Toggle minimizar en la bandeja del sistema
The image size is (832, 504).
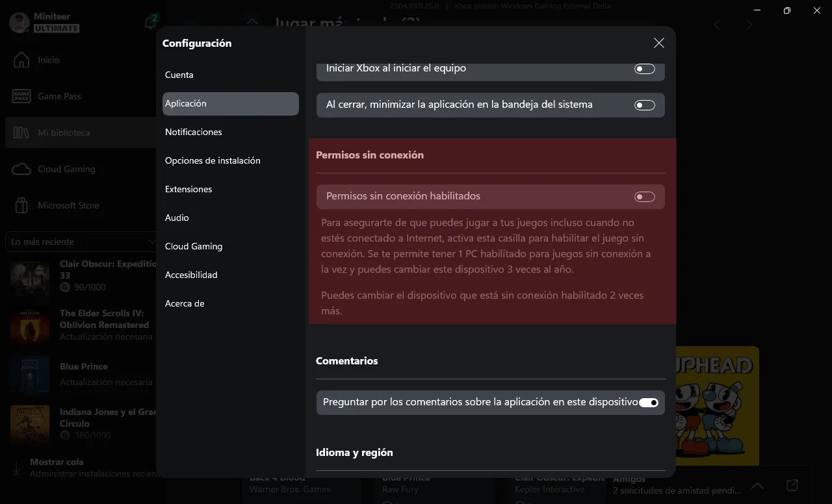[645, 105]
